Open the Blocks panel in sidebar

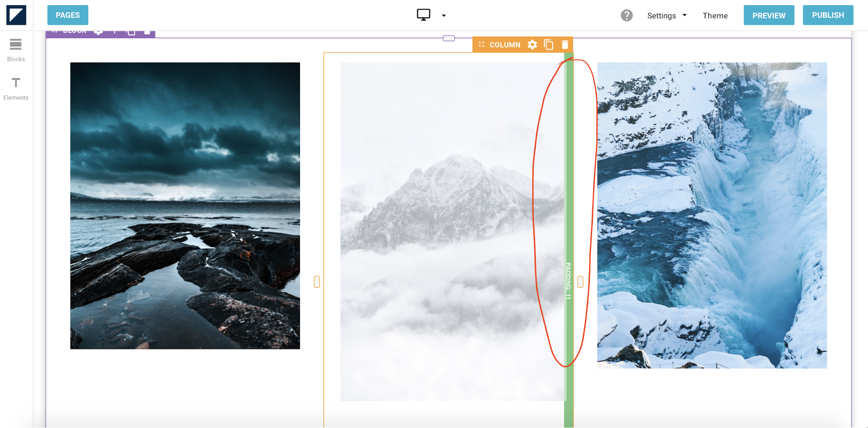(x=16, y=50)
